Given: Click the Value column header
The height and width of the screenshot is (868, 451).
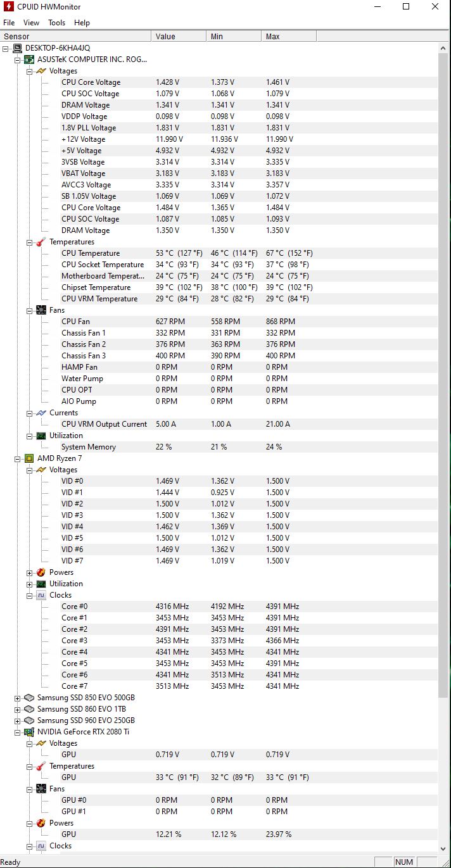Looking at the screenshot, I should click(179, 36).
